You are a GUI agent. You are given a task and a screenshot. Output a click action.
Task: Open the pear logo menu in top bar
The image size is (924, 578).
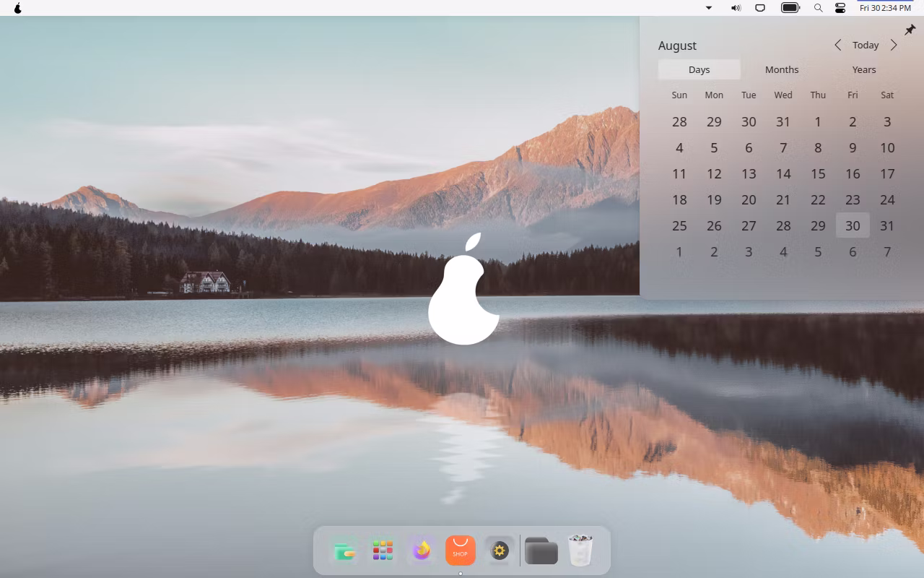pos(18,8)
